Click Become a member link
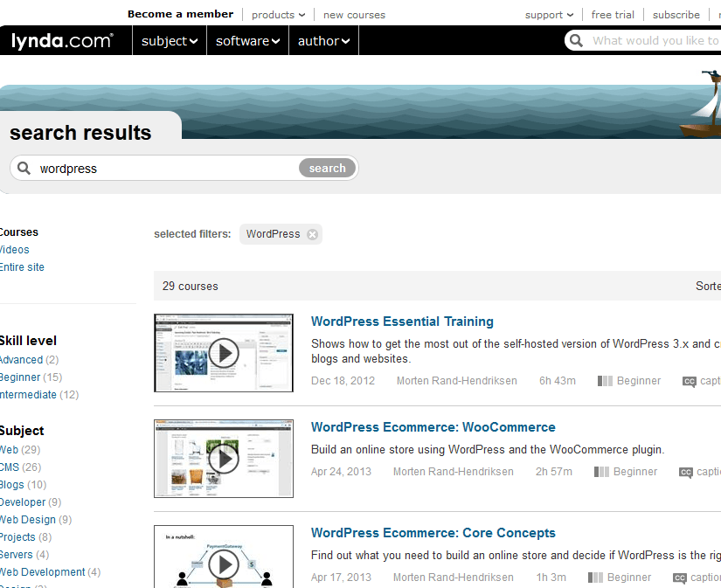This screenshot has height=588, width=721. 180,14
